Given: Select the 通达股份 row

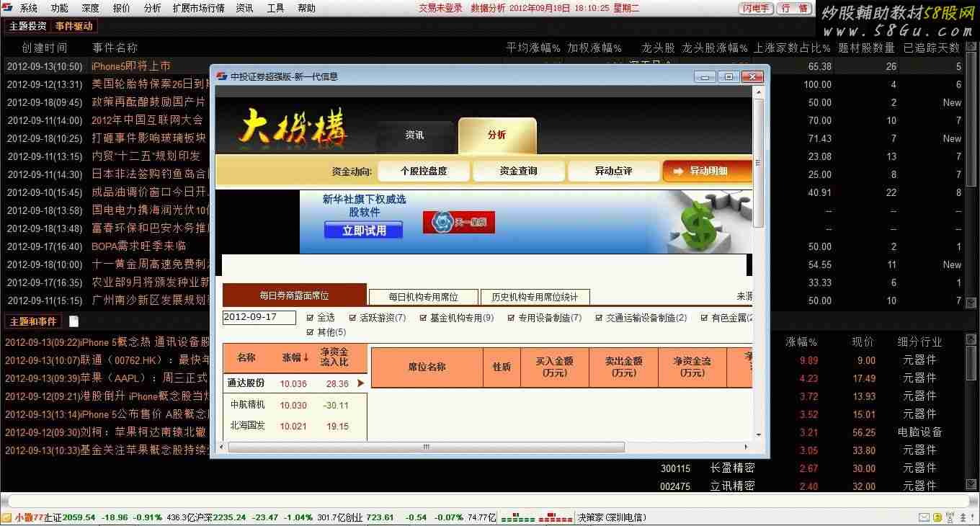Looking at the screenshot, I should pos(295,383).
